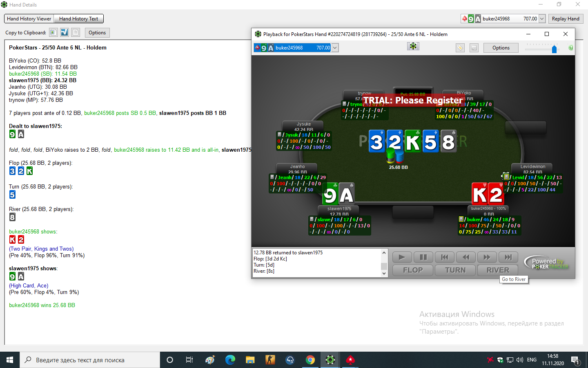The image size is (588, 368).
Task: Jump to start of hand
Action: pyautogui.click(x=445, y=257)
